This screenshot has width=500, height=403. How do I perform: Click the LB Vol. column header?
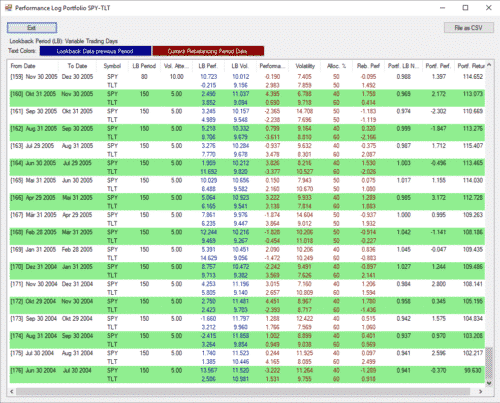pyautogui.click(x=240, y=66)
